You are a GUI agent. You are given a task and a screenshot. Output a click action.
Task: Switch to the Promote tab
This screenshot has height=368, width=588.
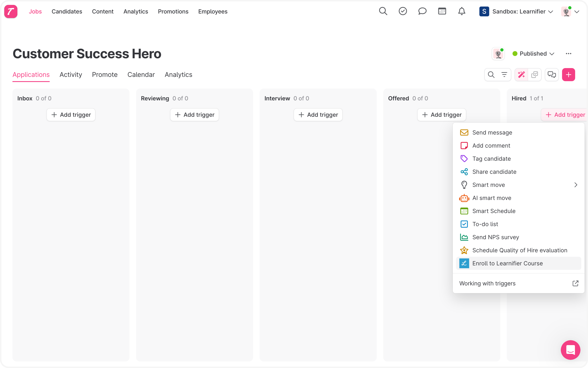pos(105,75)
